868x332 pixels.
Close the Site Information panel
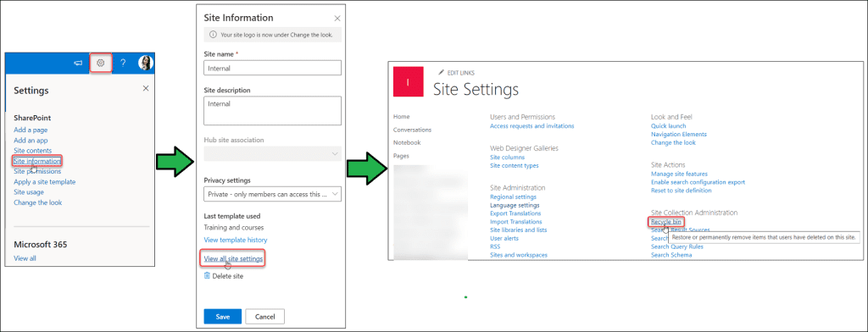(x=337, y=18)
